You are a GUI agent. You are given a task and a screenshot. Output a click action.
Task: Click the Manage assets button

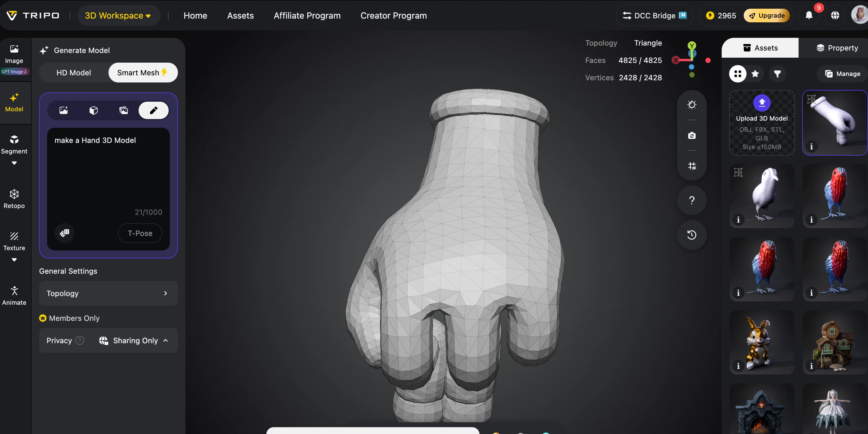(x=842, y=74)
